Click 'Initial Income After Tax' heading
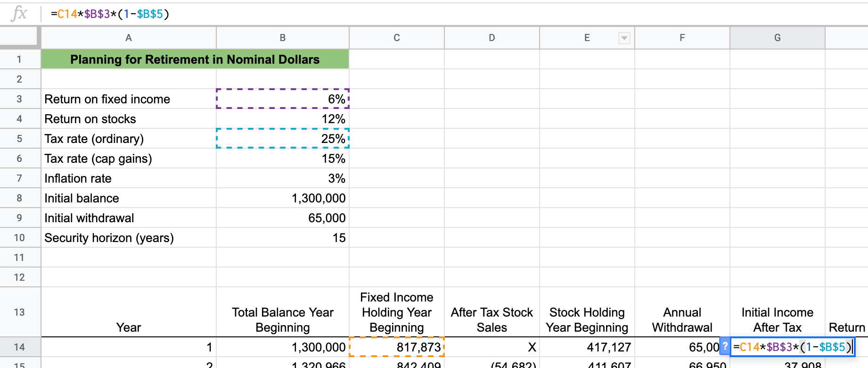 [x=778, y=312]
